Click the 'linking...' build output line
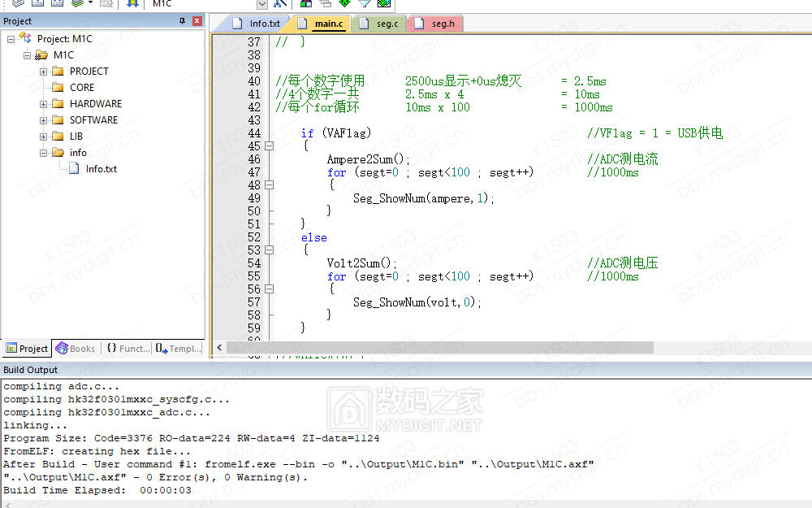This screenshot has width=812, height=508. click(35, 425)
